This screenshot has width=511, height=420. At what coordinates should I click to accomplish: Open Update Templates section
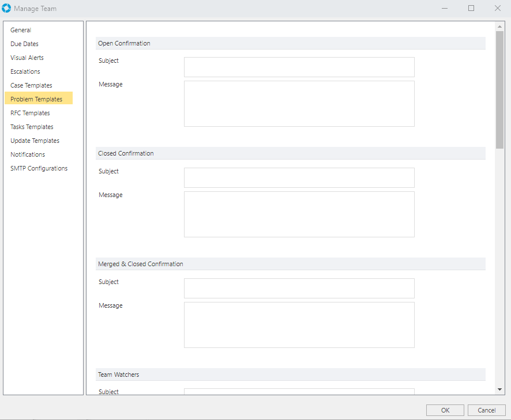[x=35, y=141]
